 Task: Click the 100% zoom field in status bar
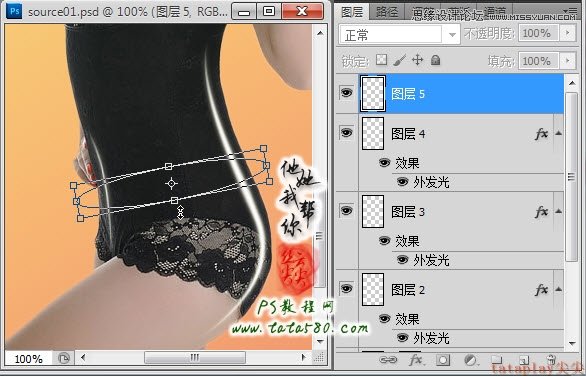[28, 359]
